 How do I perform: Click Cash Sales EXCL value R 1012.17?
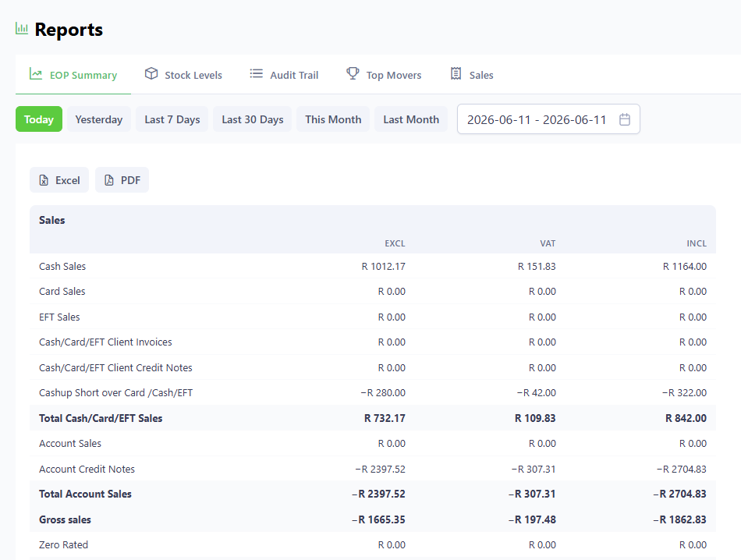[383, 267]
